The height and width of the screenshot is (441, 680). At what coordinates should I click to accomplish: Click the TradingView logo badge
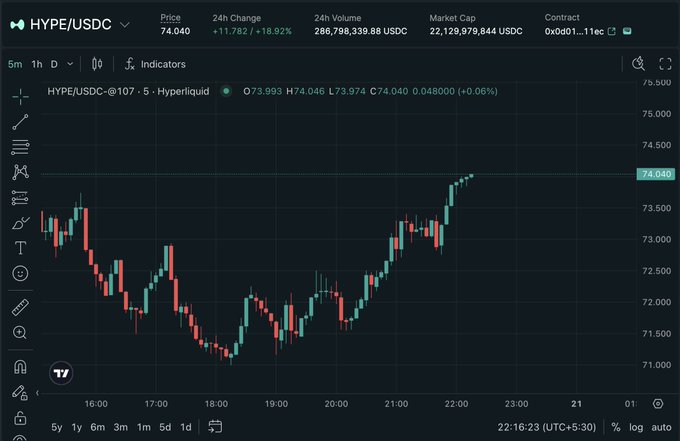click(61, 373)
